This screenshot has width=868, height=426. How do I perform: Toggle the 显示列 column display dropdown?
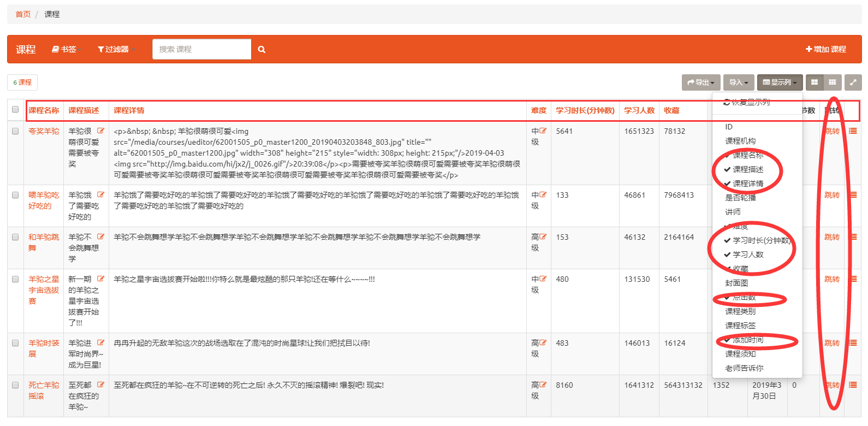780,82
